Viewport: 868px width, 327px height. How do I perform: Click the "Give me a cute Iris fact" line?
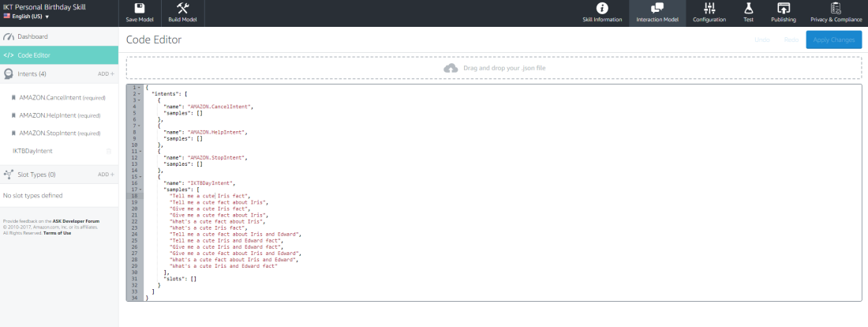click(x=210, y=209)
